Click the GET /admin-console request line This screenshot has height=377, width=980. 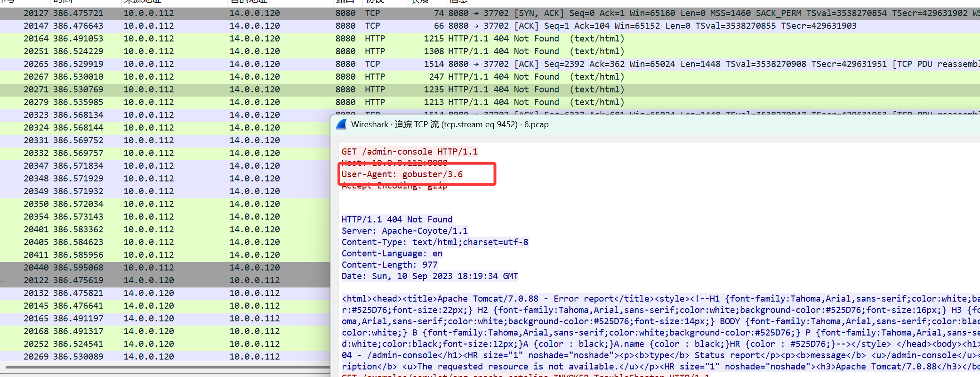point(409,152)
